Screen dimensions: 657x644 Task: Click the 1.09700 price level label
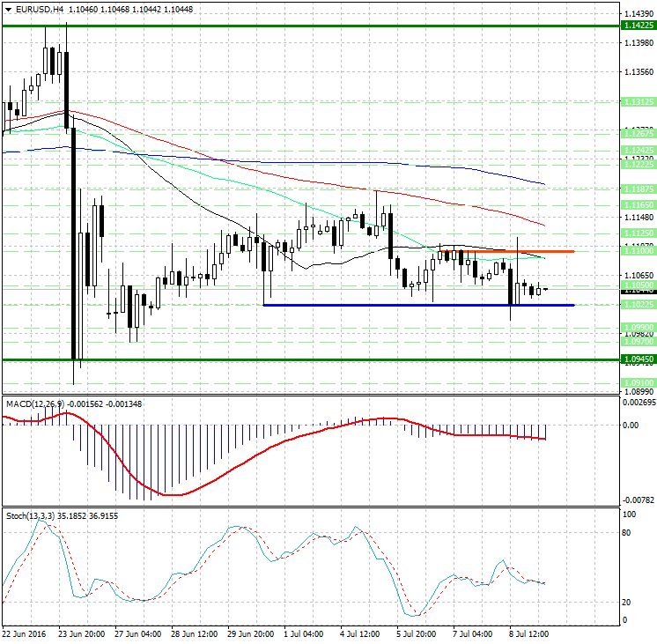click(x=639, y=342)
